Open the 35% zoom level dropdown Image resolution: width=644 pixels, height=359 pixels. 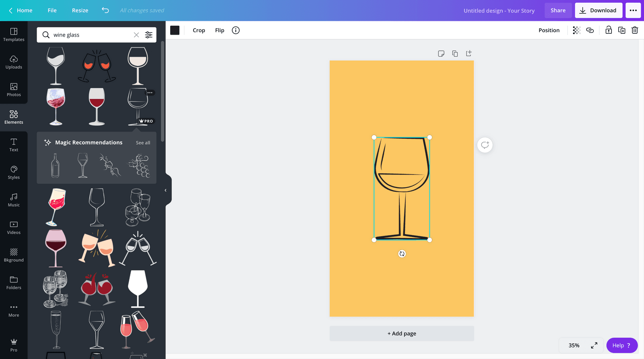tap(574, 345)
